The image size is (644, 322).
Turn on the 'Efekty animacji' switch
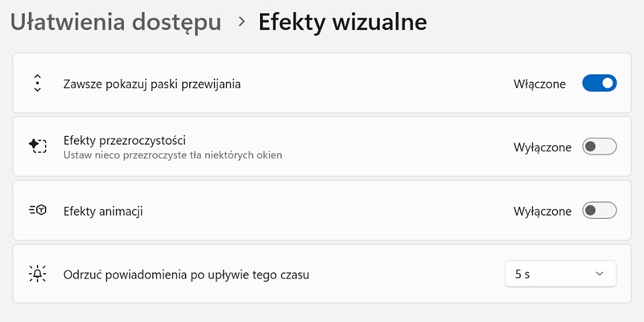pyautogui.click(x=599, y=211)
